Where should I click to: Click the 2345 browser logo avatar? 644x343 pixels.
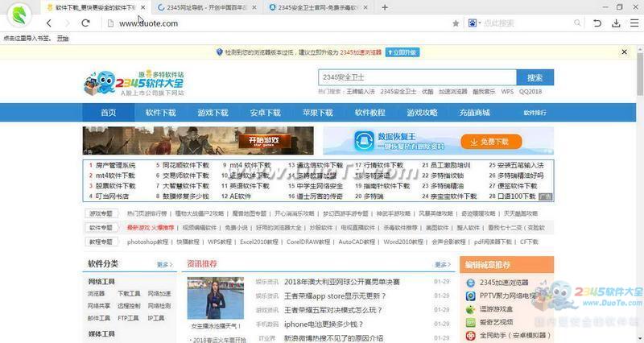pos(19,14)
